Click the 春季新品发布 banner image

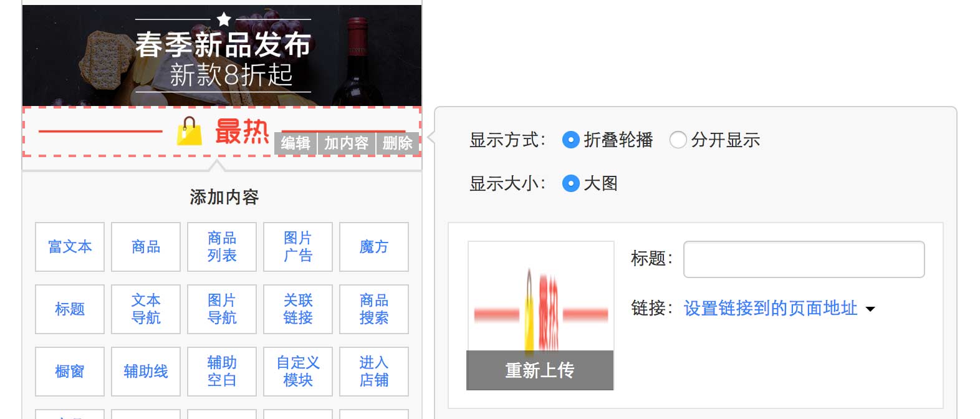coord(222,55)
